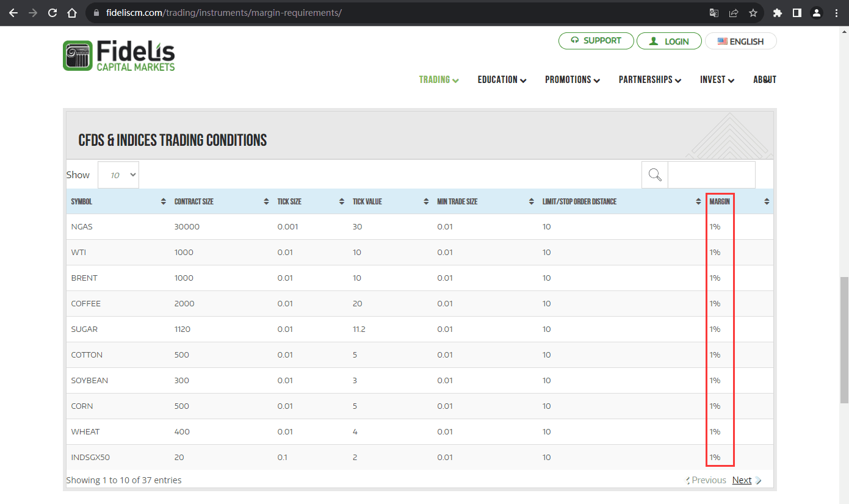Click the table search input box
Screen dimensions: 849x504
[712, 175]
